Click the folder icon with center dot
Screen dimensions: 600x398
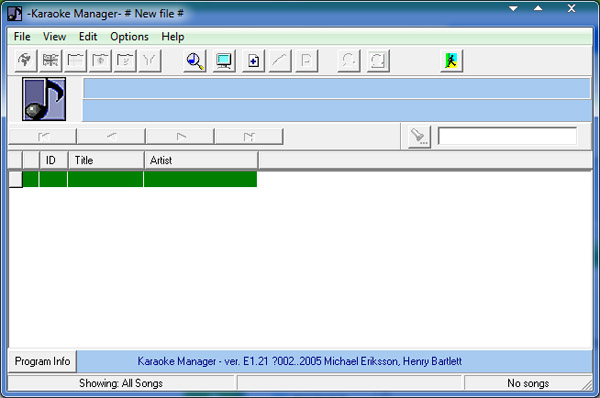click(x=100, y=60)
